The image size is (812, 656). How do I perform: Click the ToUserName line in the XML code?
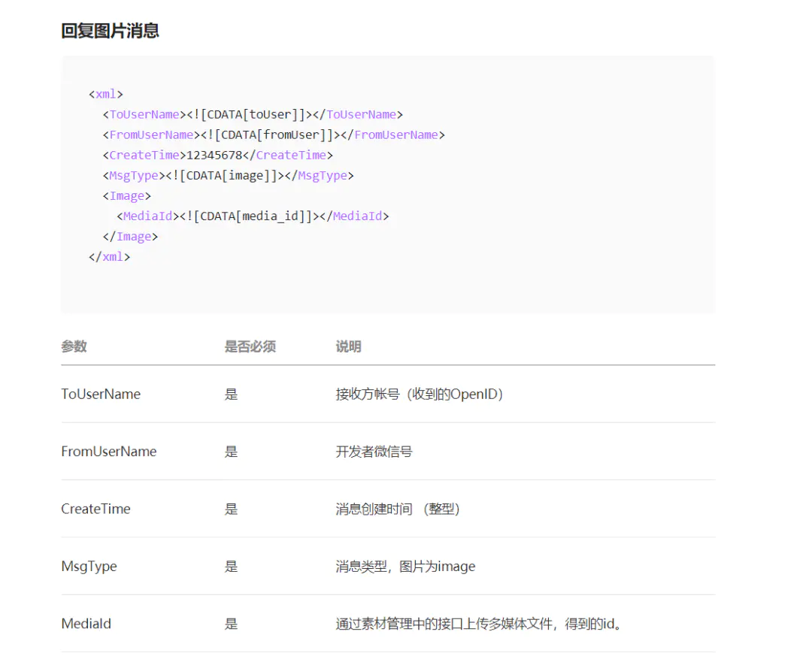click(x=253, y=114)
